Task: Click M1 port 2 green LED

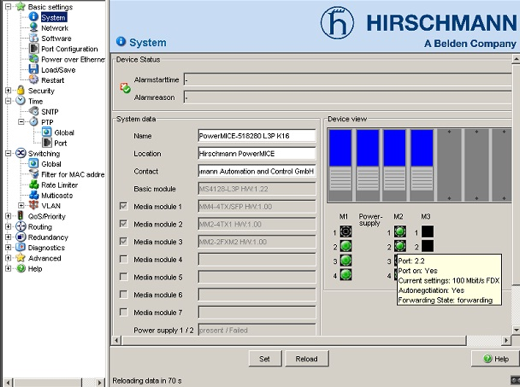Action: pyautogui.click(x=346, y=246)
